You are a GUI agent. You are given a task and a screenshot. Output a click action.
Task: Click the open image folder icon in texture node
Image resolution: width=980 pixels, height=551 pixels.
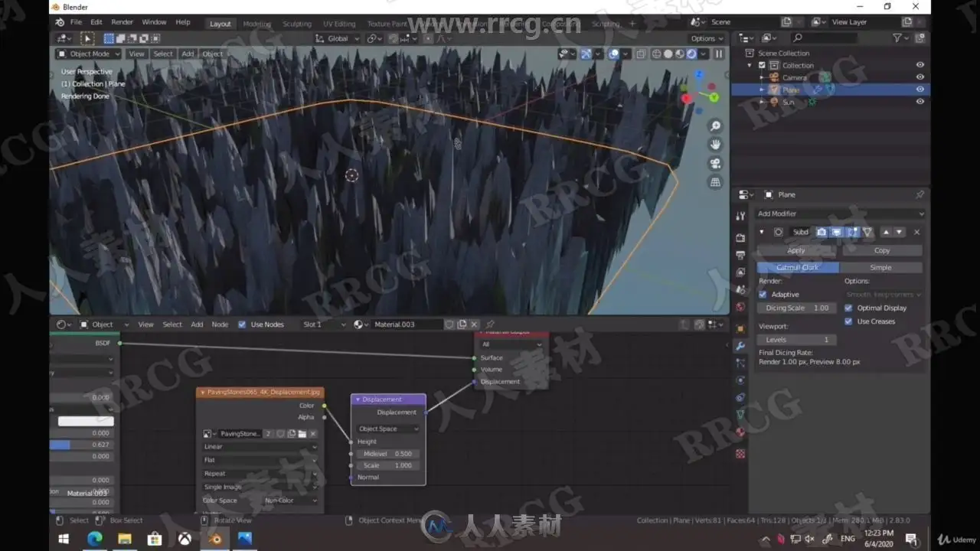tap(302, 434)
